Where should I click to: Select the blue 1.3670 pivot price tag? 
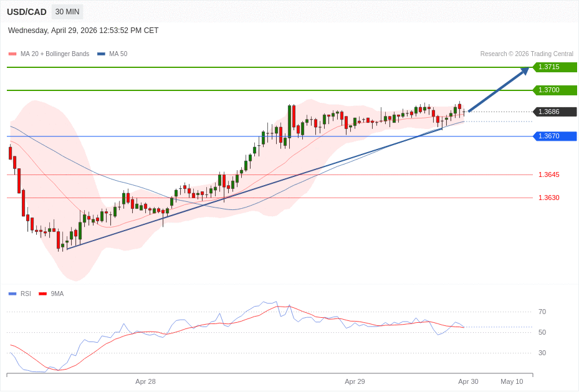[554, 136]
